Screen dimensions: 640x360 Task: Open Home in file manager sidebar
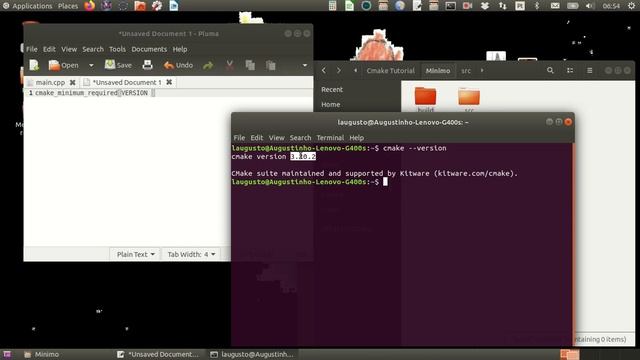click(x=331, y=104)
